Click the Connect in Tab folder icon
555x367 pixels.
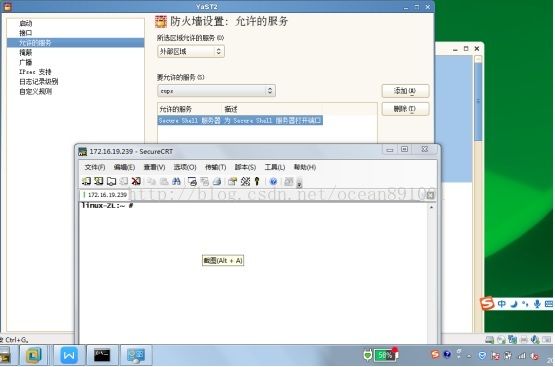(x=111, y=182)
